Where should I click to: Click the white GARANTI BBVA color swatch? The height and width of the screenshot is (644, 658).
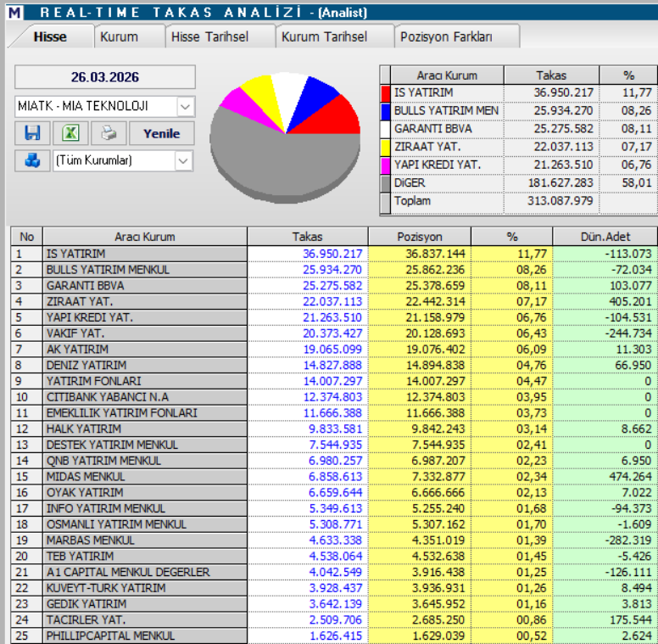point(385,129)
